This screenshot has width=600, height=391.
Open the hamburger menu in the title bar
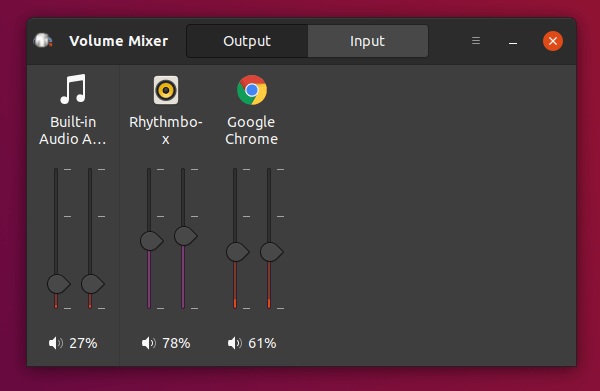click(x=476, y=41)
